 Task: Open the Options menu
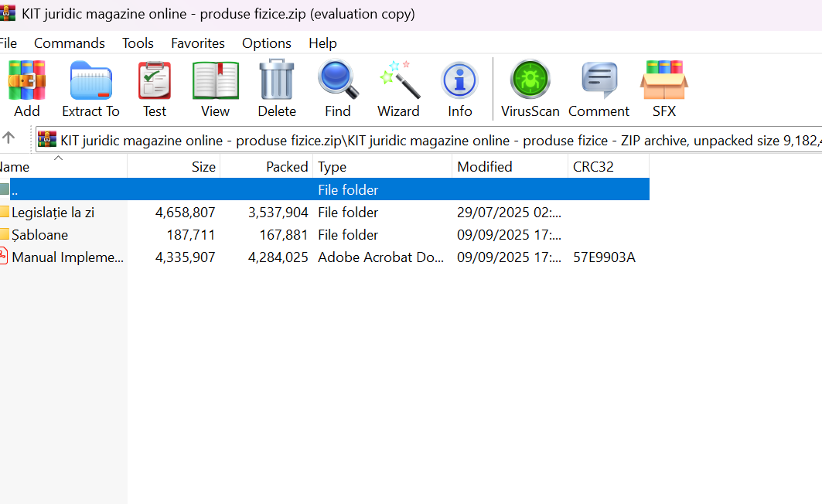(266, 43)
